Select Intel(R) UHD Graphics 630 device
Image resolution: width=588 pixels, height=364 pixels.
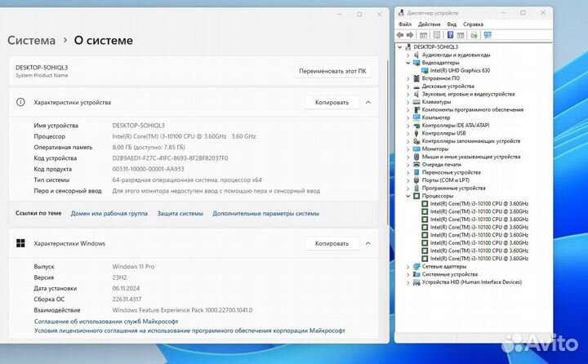click(x=460, y=70)
